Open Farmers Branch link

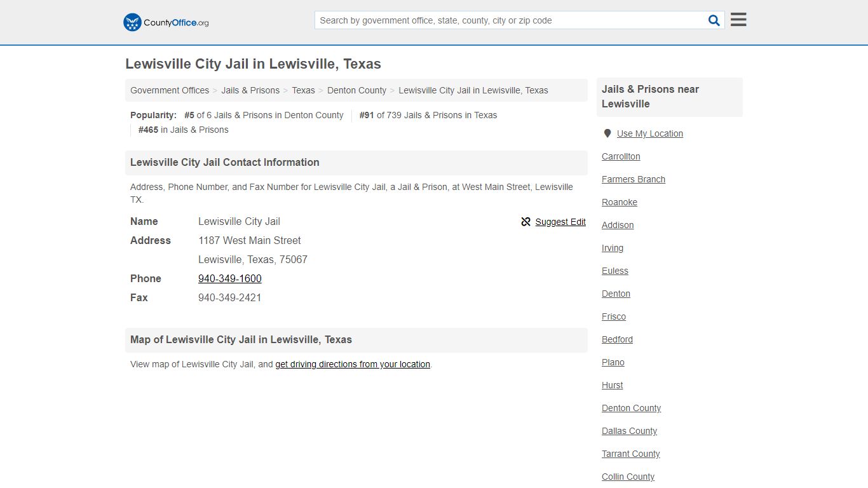[x=634, y=179]
